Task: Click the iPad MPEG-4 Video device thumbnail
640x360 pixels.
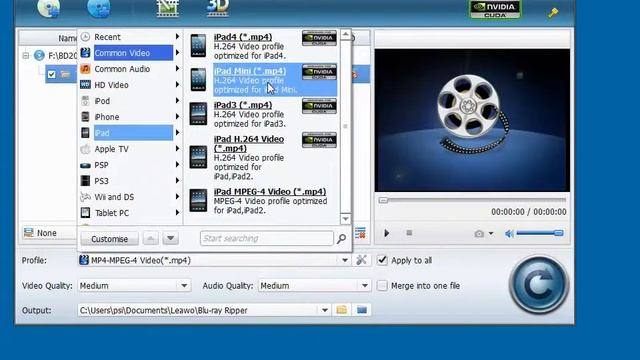Action: [x=198, y=200]
